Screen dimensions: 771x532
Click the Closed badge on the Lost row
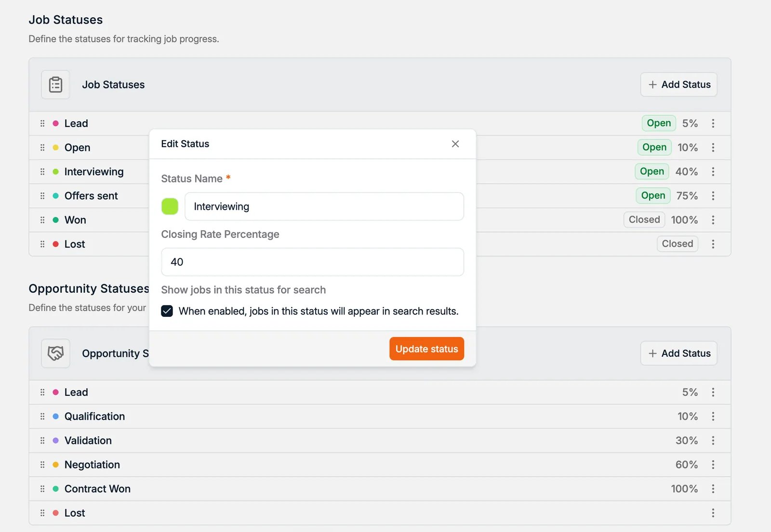[678, 244]
